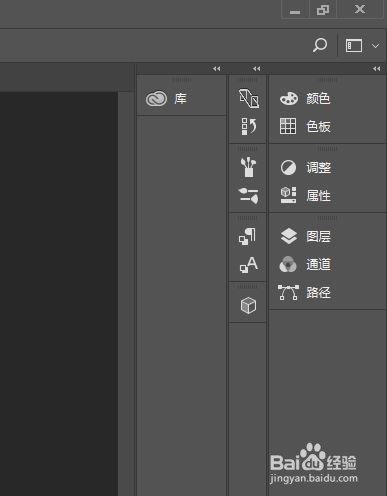Expand the Libraries panel column arrows

click(217, 69)
